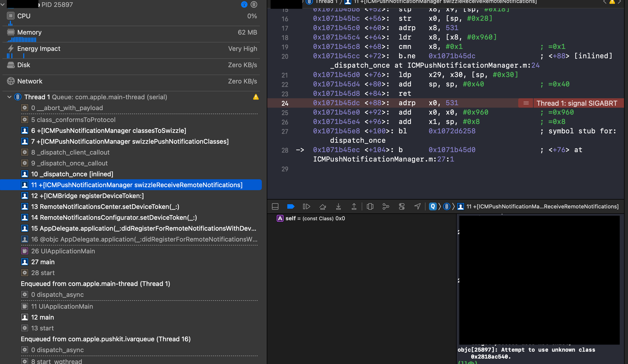The height and width of the screenshot is (364, 628).
Task: Open frame 11 entry in debug bar path
Action: click(538, 206)
